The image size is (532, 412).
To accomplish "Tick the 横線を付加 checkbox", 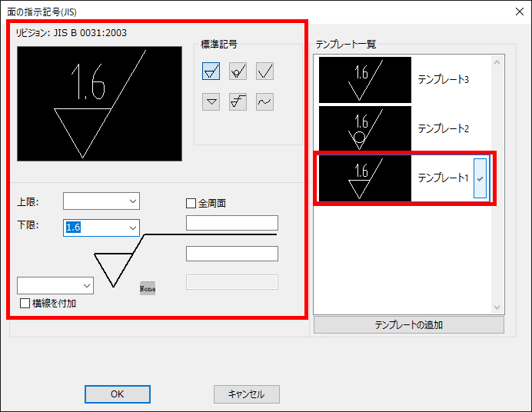I will [x=25, y=303].
